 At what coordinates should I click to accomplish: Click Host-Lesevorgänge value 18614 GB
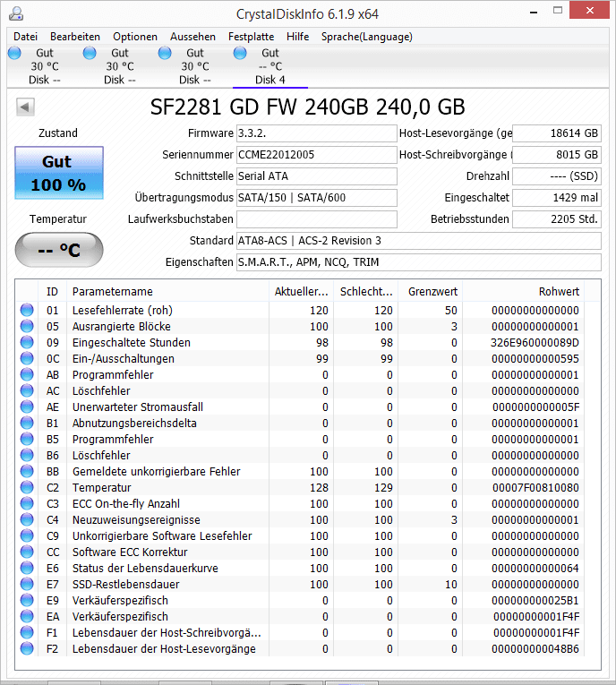click(x=557, y=133)
